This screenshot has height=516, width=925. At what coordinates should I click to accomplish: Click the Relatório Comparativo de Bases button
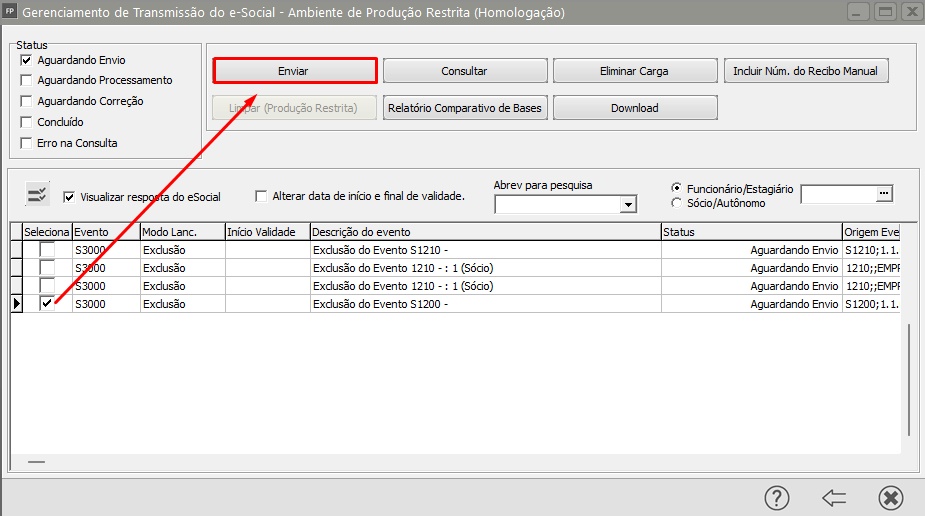(x=465, y=108)
